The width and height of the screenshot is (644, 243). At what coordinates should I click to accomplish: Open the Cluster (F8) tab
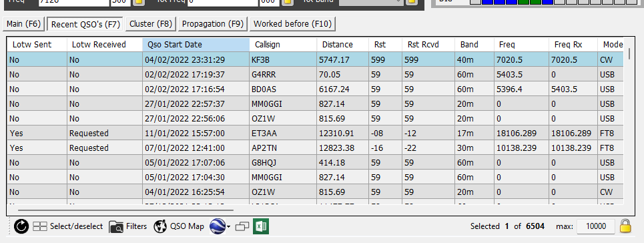tap(151, 24)
